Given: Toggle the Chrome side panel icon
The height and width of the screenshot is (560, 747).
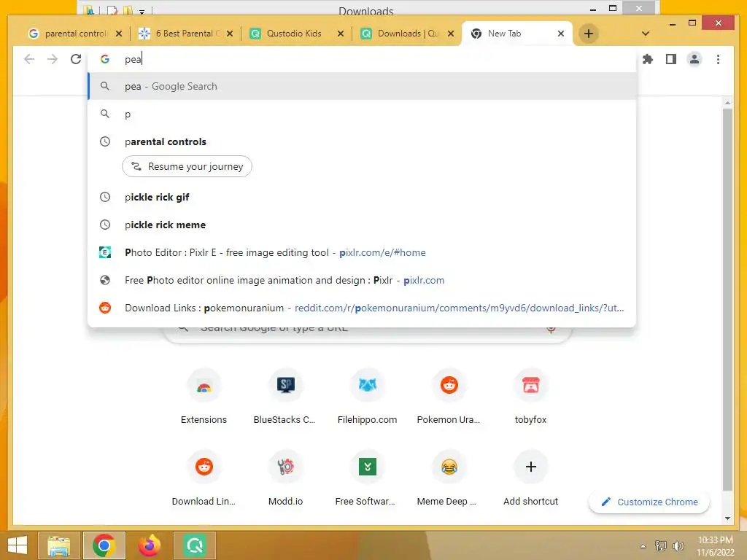Looking at the screenshot, I should tap(671, 59).
